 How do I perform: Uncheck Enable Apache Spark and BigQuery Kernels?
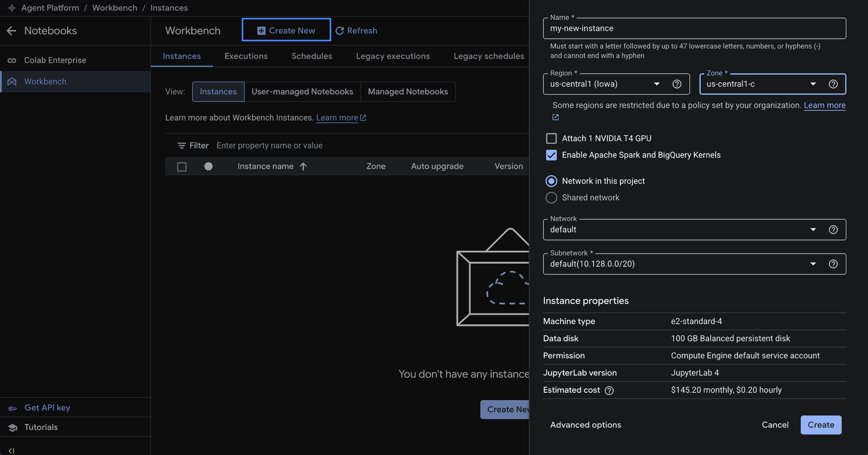[x=551, y=155]
